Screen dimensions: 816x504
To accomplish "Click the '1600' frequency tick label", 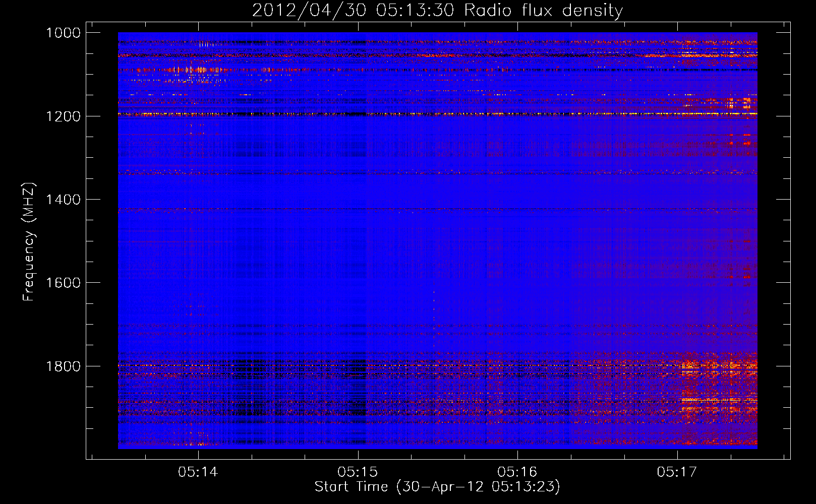I will [64, 283].
